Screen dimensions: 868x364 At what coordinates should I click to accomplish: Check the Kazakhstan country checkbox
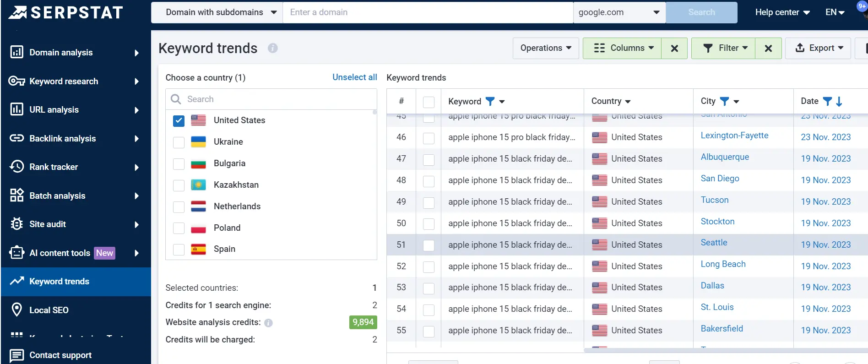point(179,185)
